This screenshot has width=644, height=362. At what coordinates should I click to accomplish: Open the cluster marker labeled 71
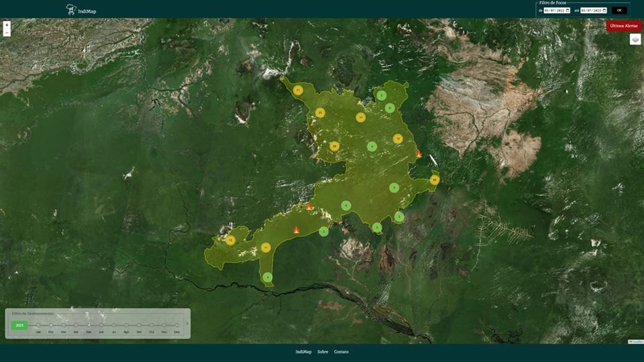(298, 90)
